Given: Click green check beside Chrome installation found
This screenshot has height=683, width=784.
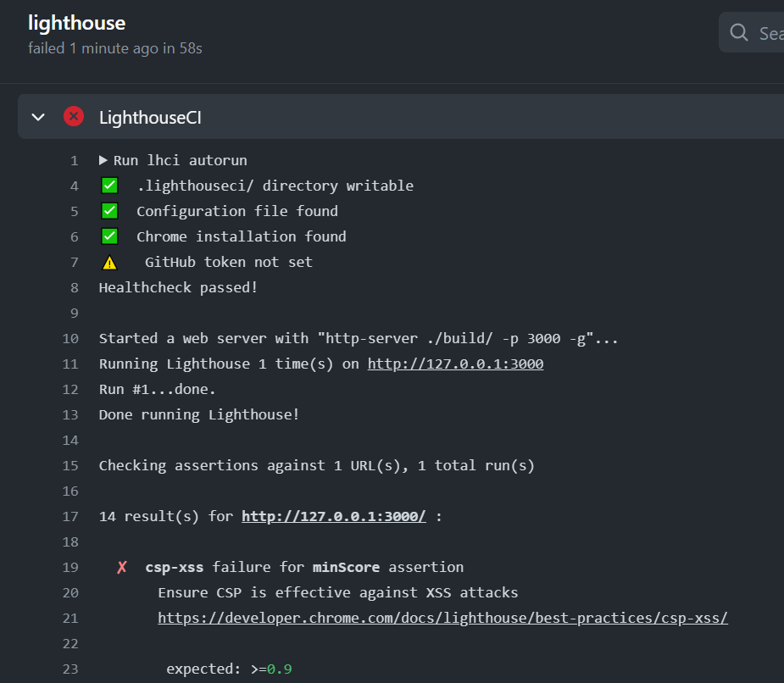Looking at the screenshot, I should click(109, 236).
